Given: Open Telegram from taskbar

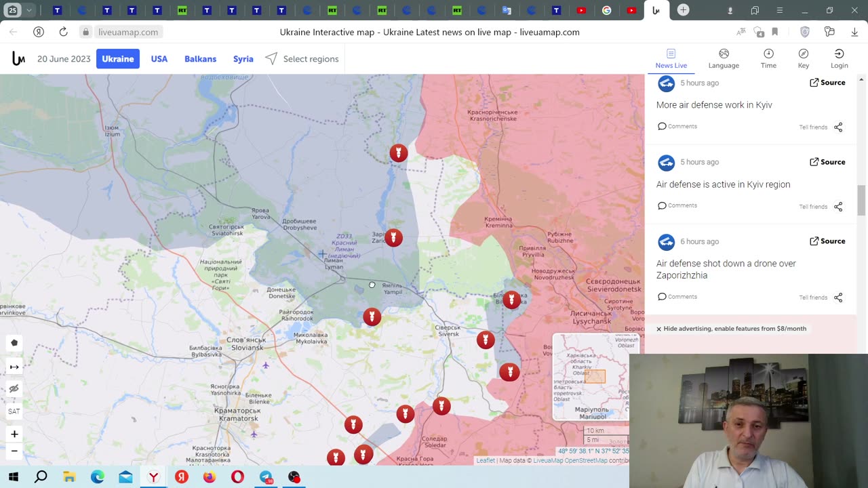Looking at the screenshot, I should point(266,477).
